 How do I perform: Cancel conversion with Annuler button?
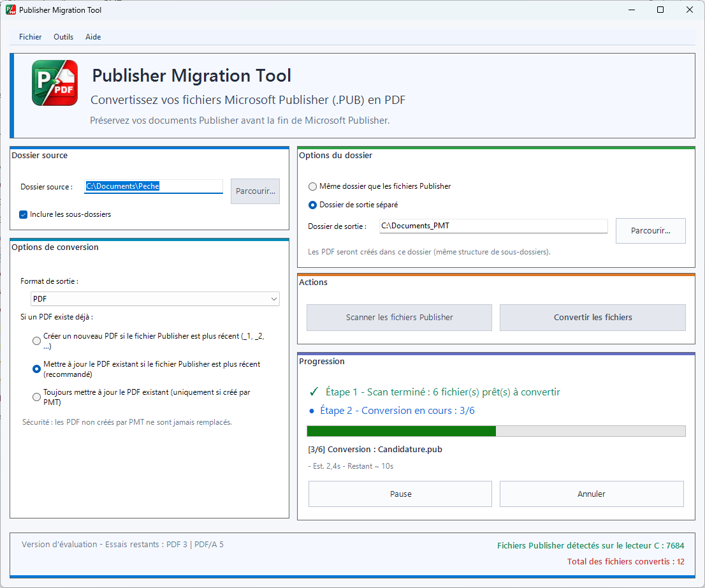pos(592,494)
